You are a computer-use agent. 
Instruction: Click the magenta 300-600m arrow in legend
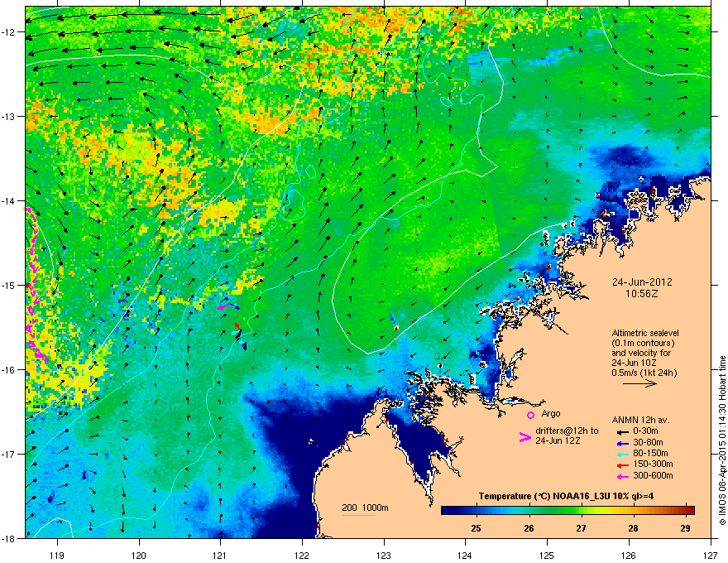coord(622,476)
